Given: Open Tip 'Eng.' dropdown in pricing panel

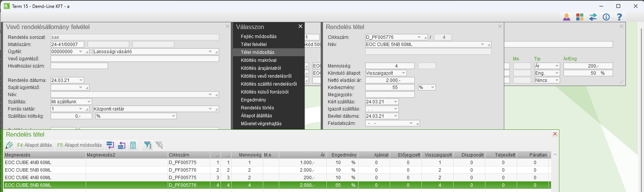Looking at the screenshot, I should pos(557,73).
